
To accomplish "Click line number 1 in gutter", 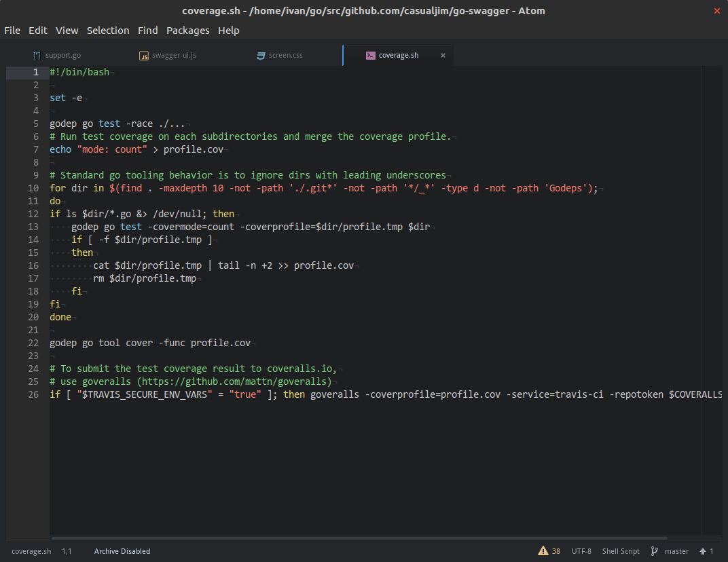I will point(36,73).
